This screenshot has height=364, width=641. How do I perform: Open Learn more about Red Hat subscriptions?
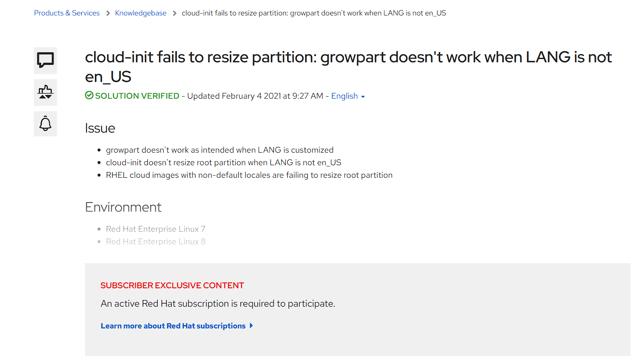[173, 326]
